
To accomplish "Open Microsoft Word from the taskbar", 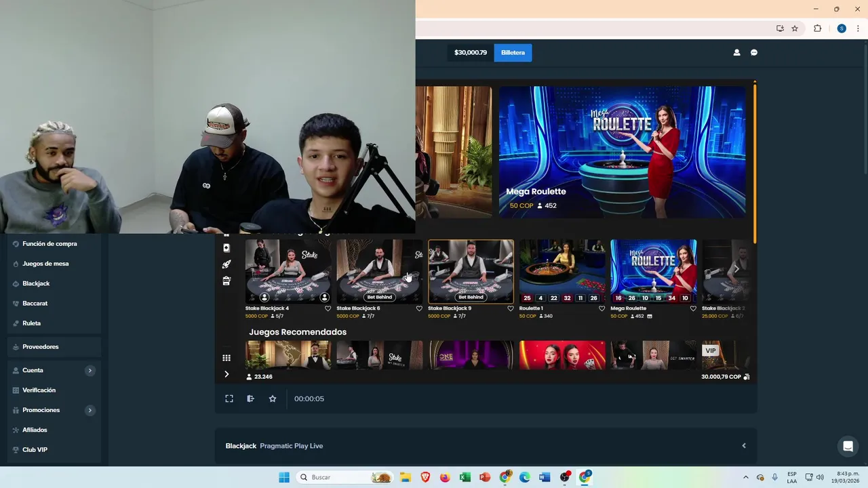I will [545, 477].
